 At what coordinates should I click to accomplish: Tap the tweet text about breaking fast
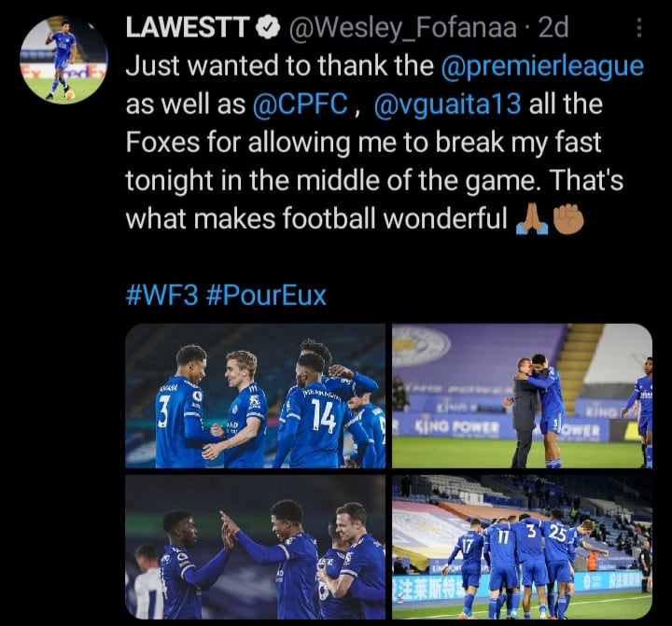point(385,143)
